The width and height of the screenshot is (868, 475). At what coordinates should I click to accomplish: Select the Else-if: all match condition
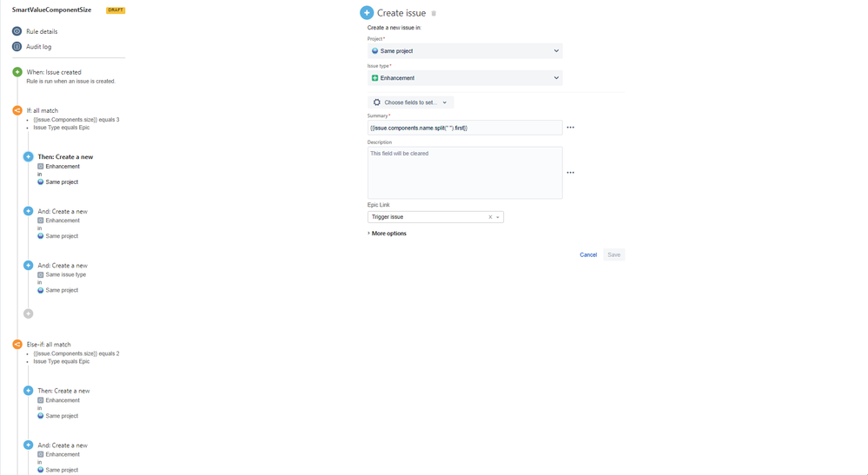point(49,345)
